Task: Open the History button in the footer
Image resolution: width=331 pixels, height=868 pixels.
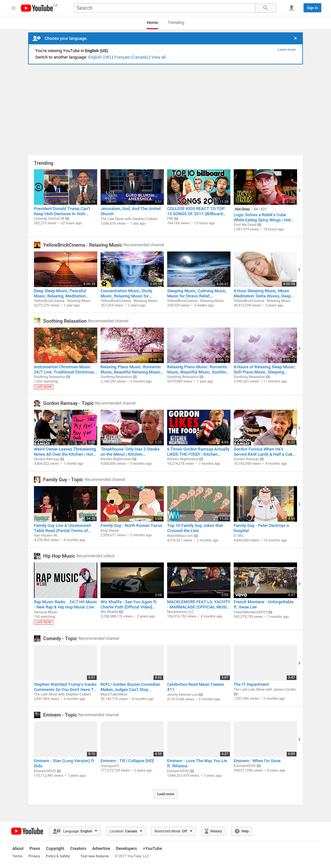Action: point(213,831)
